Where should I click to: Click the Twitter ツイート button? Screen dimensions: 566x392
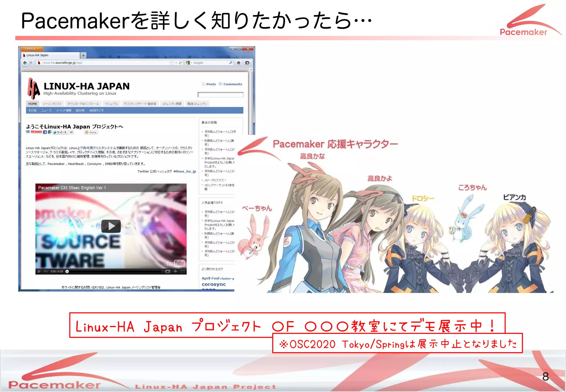point(60,132)
